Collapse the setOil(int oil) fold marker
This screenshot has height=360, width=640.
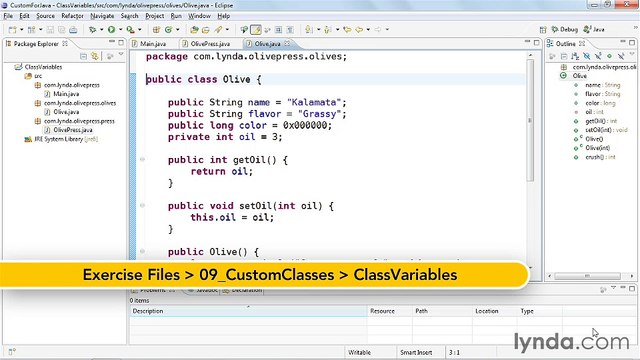click(x=142, y=205)
